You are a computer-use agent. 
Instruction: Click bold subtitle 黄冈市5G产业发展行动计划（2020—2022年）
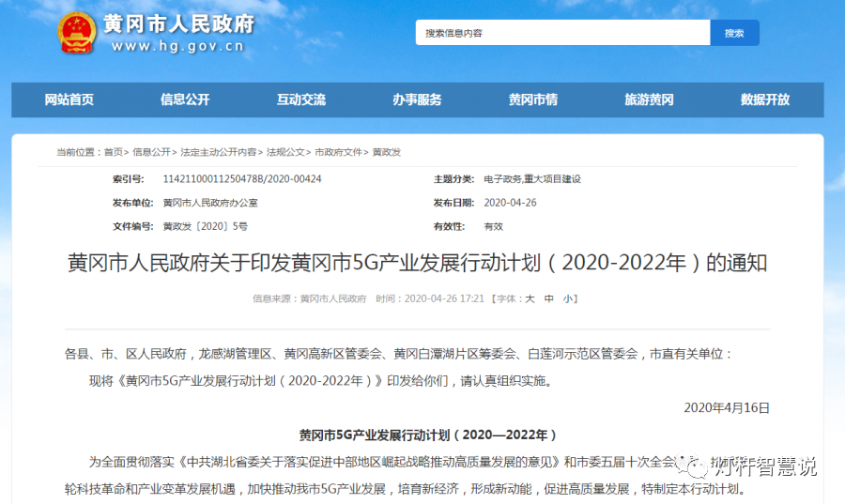428,435
